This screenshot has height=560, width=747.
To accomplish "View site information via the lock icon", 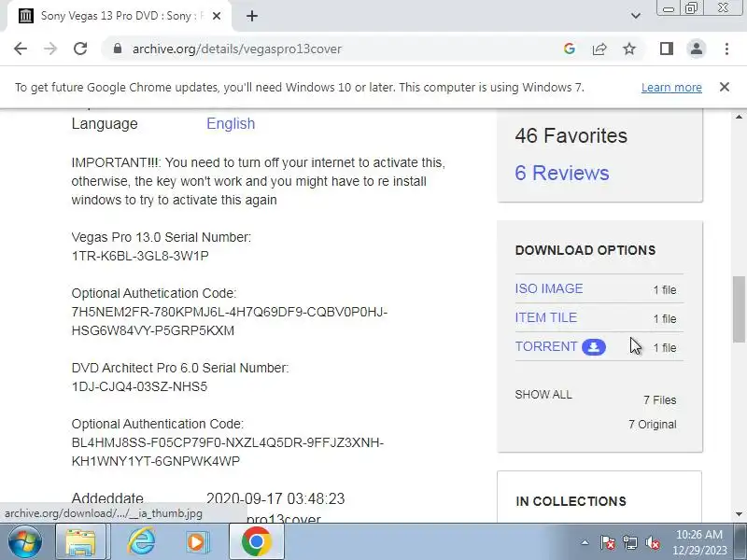I will tap(118, 49).
